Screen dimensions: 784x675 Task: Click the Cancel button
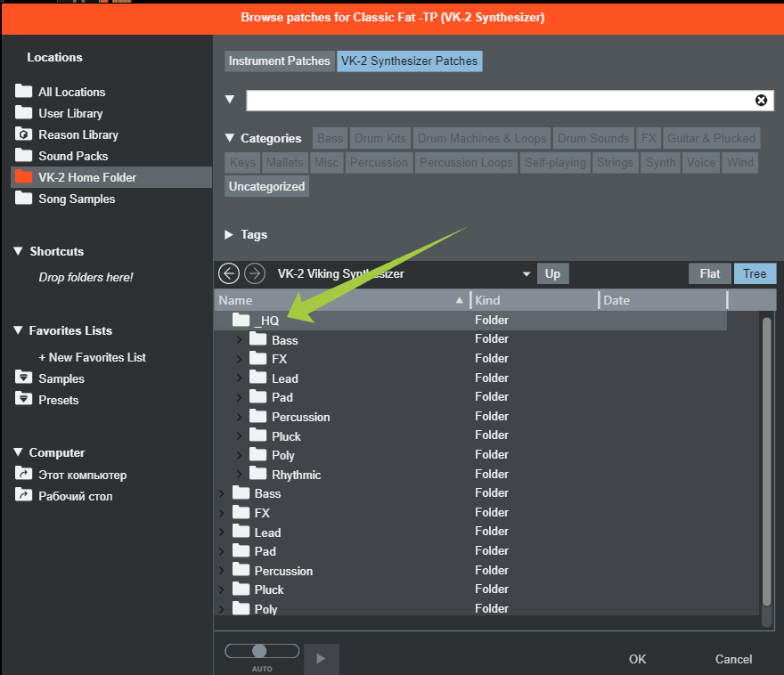pos(733,659)
